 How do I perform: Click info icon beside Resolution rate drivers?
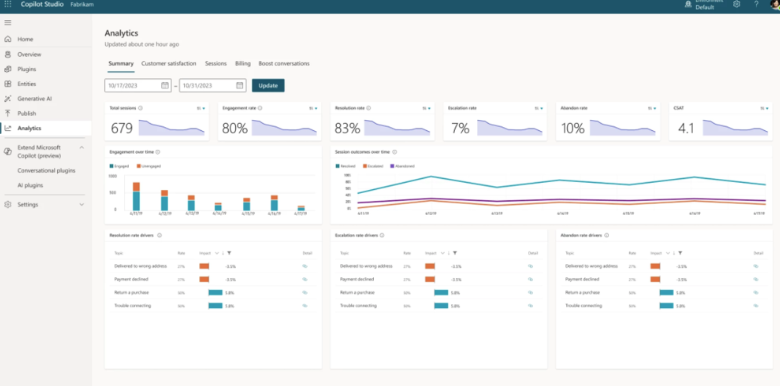159,235
